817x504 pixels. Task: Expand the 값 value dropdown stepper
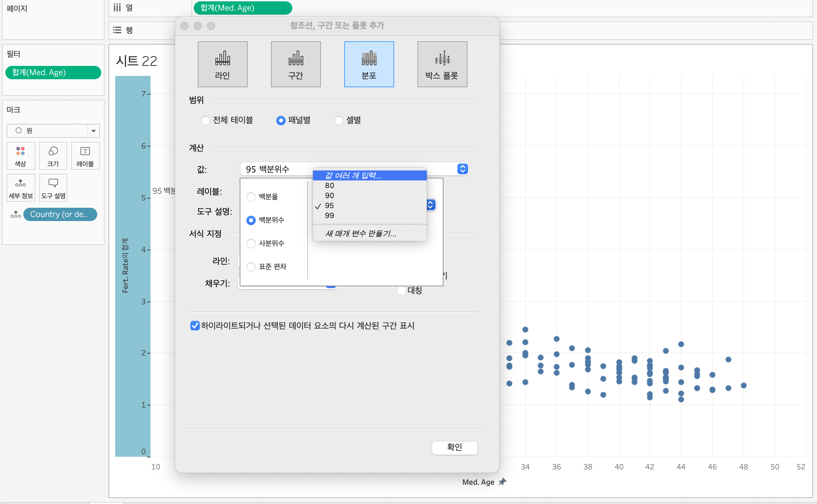point(462,169)
